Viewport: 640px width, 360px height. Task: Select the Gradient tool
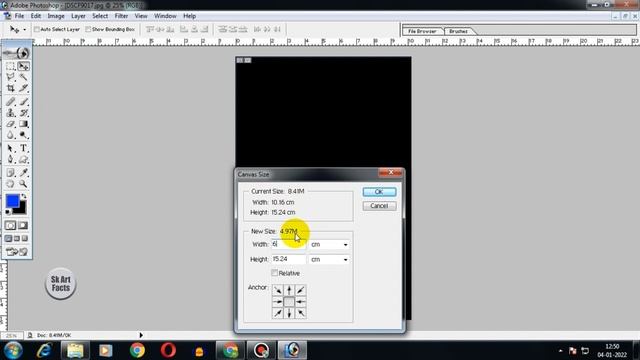point(23,124)
